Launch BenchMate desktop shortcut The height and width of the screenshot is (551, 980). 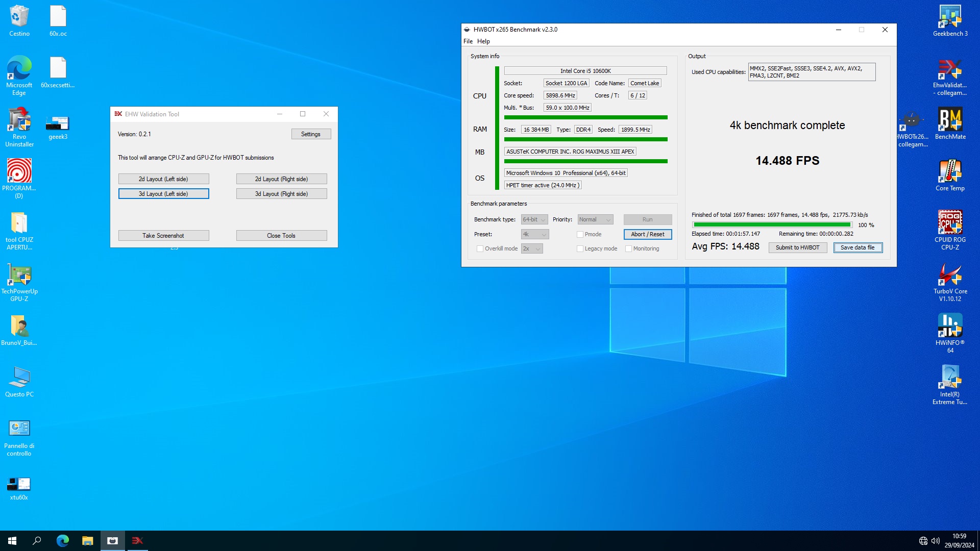pyautogui.click(x=950, y=123)
